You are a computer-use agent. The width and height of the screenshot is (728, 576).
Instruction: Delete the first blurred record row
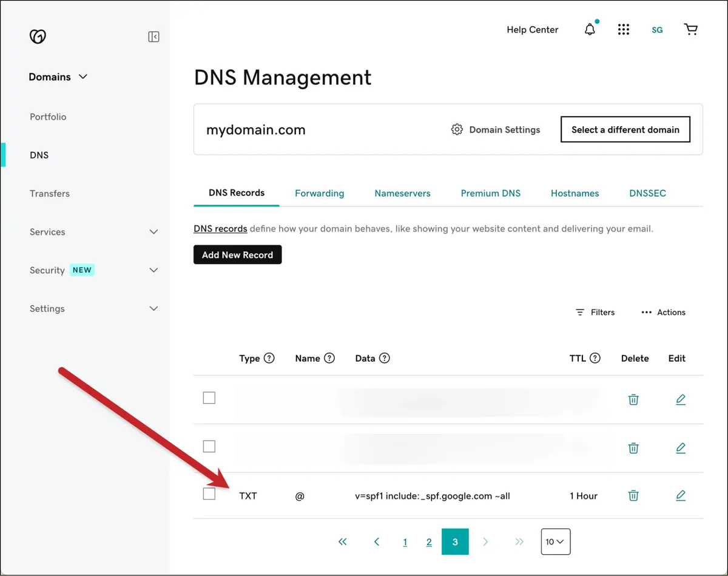633,399
